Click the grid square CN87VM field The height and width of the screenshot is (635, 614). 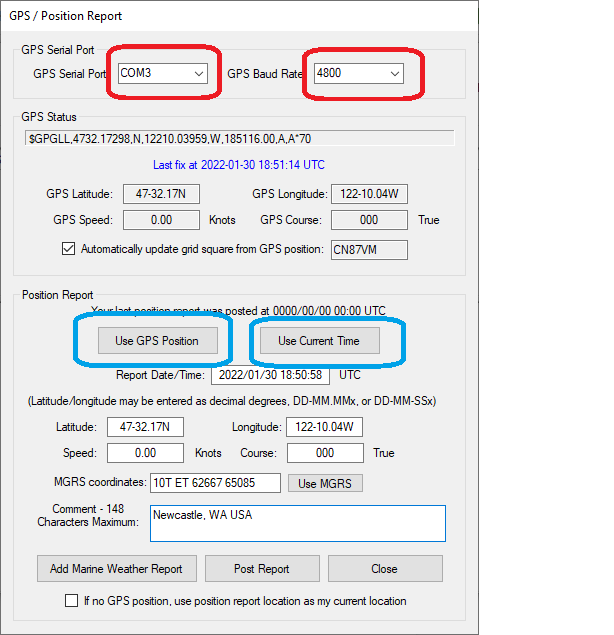pyautogui.click(x=369, y=250)
